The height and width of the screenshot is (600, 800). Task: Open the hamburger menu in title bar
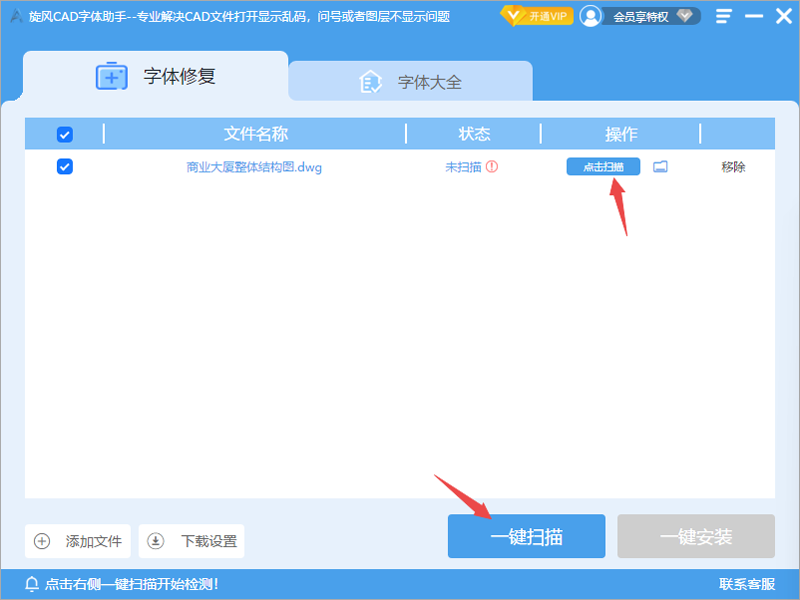(x=722, y=15)
